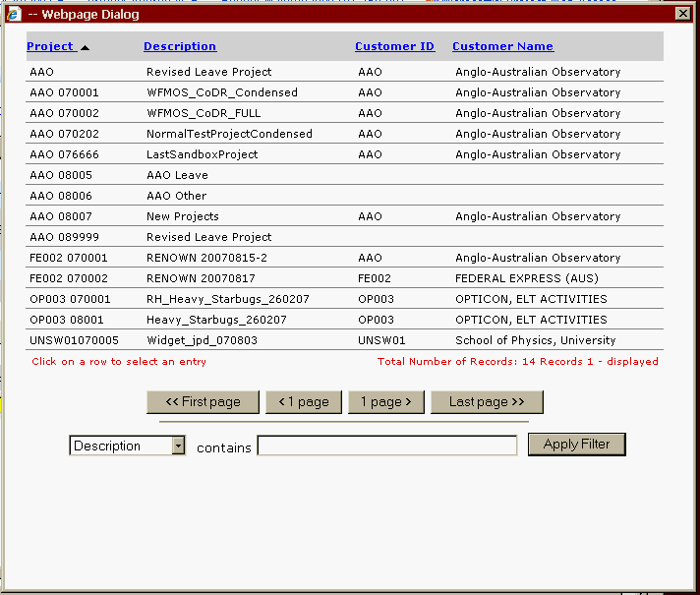Click 'OPTICON, ELT ACTIVITIES' in the OP003 08001 row
Image resolution: width=700 pixels, height=595 pixels.
coord(531,320)
